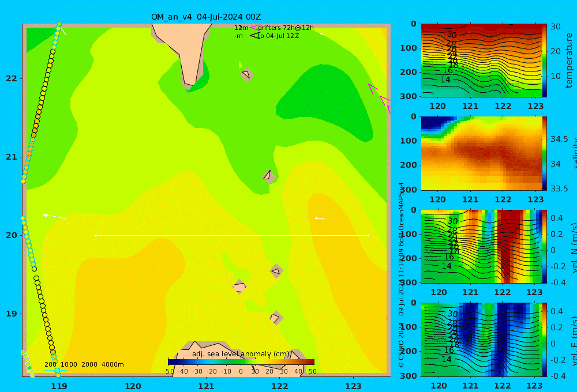577x392 pixels.
Task: Click the 'temperature' colorbar label
Action: (569, 61)
